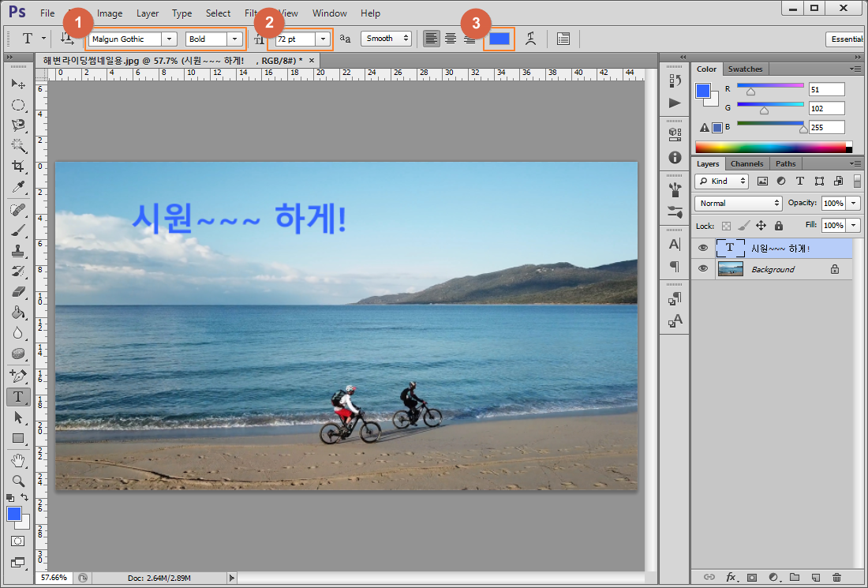Click the blue text color swatch in options bar
The height and width of the screenshot is (588, 868).
coord(499,39)
